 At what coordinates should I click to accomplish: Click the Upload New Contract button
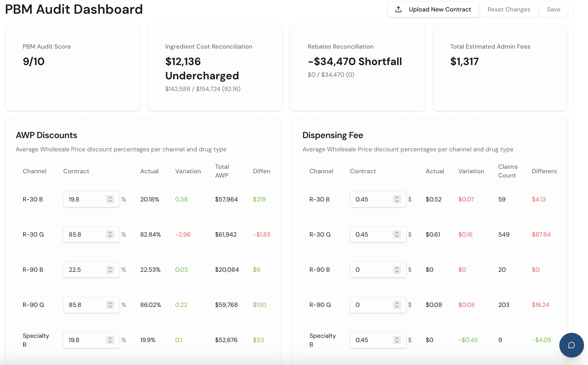click(x=433, y=9)
